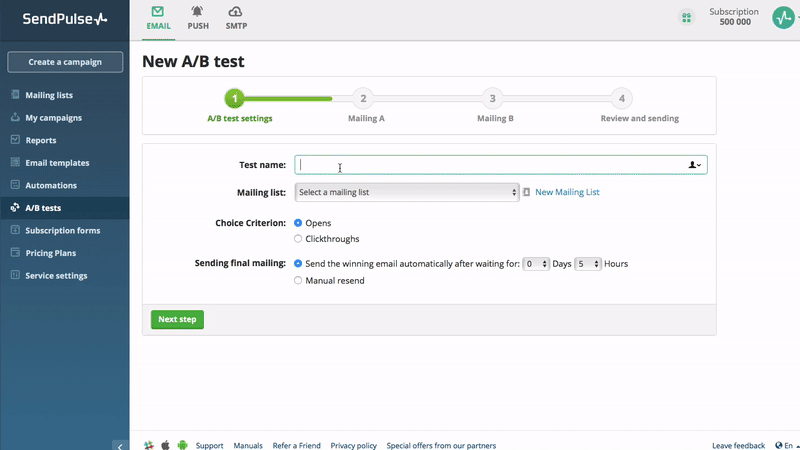Screen dimensions: 800x450
Task: Click the Automations sidebar icon
Action: coord(15,184)
